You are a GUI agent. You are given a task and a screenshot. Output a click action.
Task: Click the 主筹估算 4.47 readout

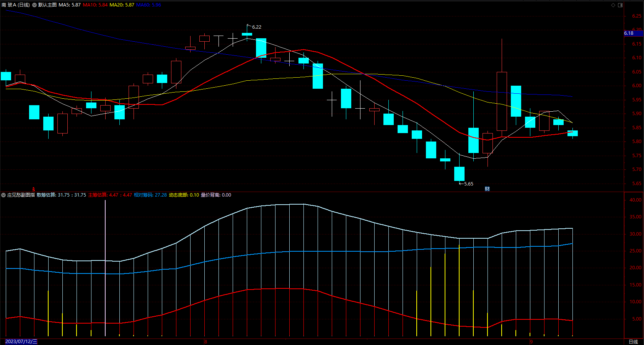pos(110,195)
